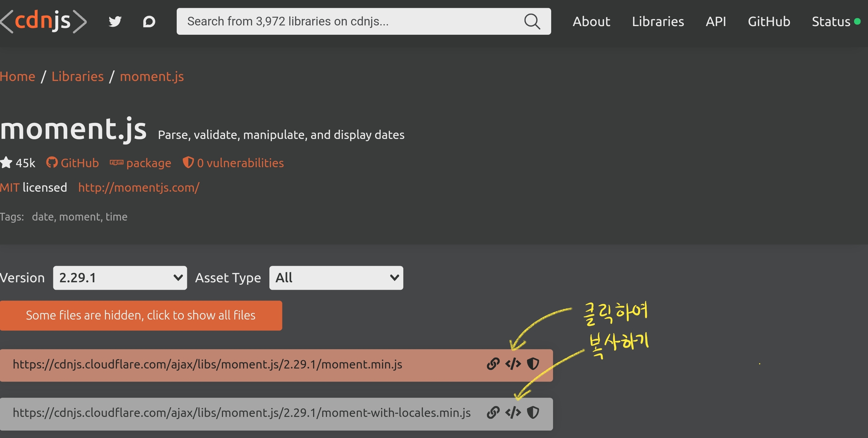Image resolution: width=868 pixels, height=438 pixels.
Task: Click the Twitter bird icon
Action: click(x=115, y=22)
